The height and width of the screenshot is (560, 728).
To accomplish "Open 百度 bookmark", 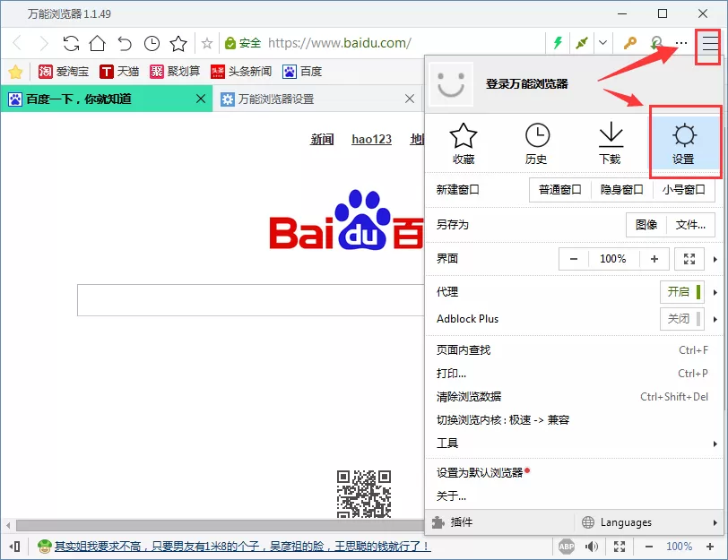I will (302, 72).
